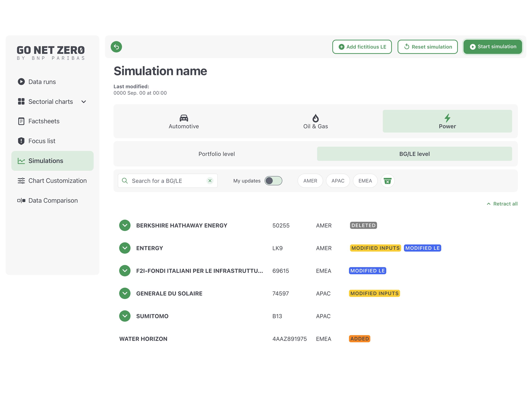The width and height of the screenshot is (532, 400).
Task: Click the Oil & Gas flame icon
Action: click(316, 118)
